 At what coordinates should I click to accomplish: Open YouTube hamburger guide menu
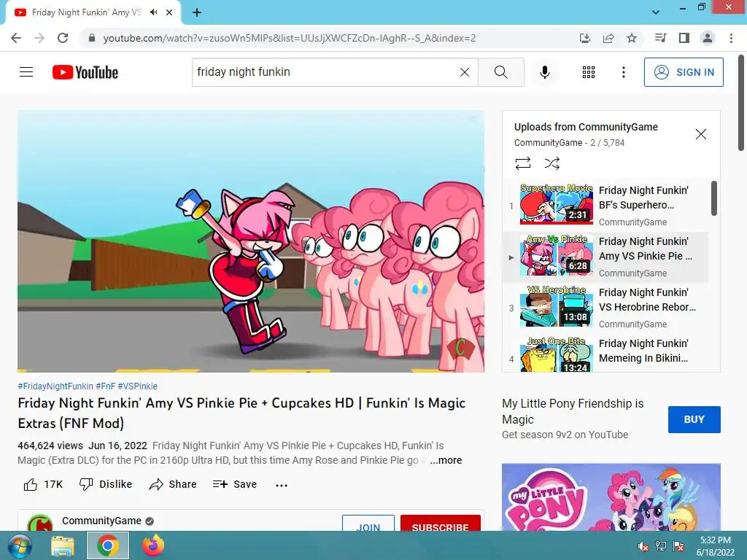pyautogui.click(x=26, y=72)
